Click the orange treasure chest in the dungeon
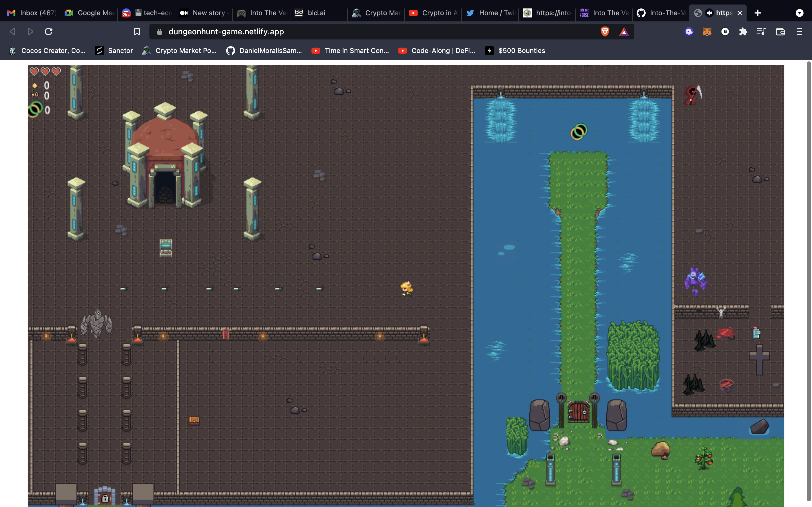The height and width of the screenshot is (507, 812). (194, 420)
